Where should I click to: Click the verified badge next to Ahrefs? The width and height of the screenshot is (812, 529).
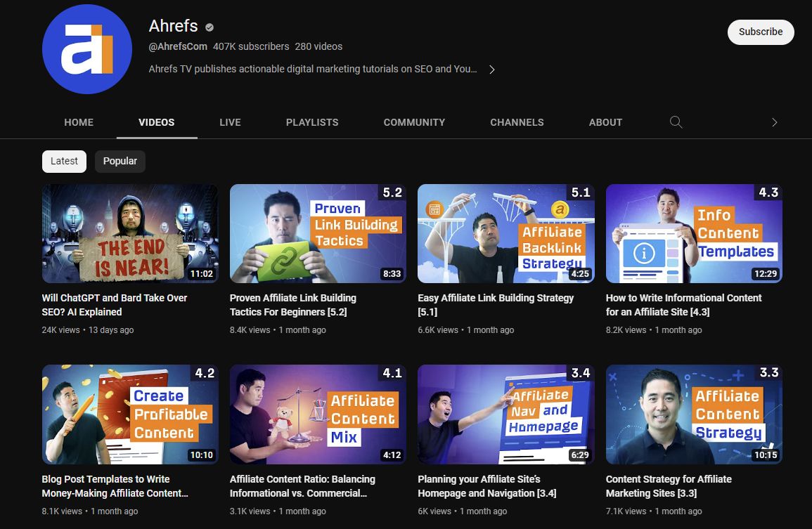pyautogui.click(x=209, y=27)
